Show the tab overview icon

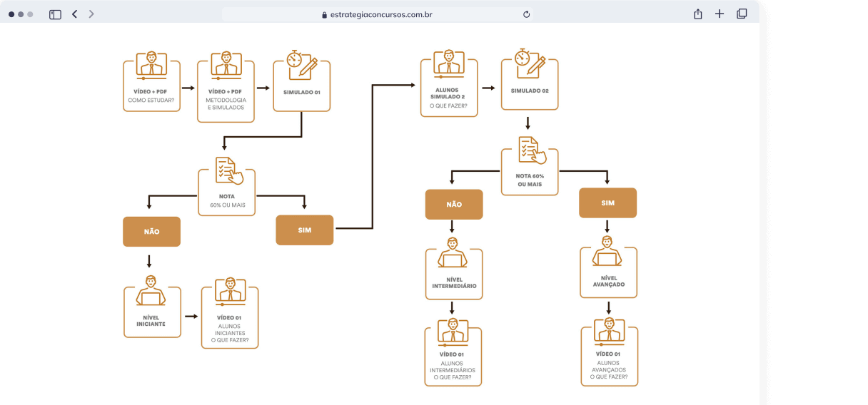742,14
